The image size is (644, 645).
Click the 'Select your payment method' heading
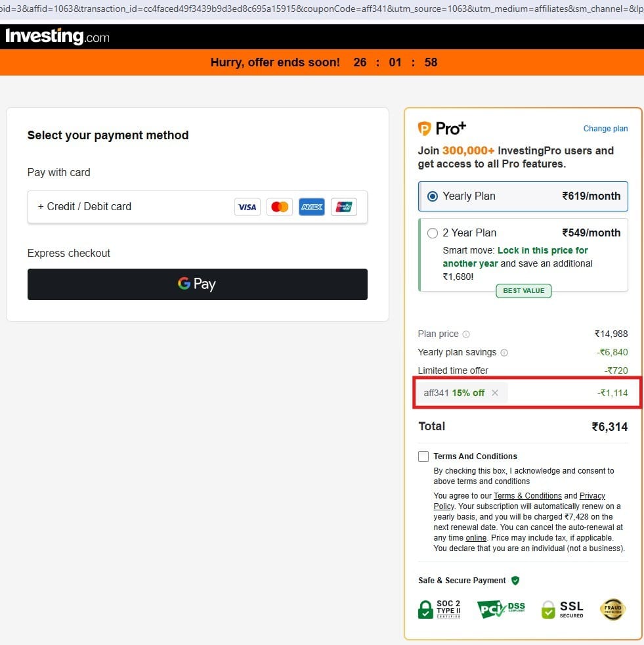[x=108, y=135]
